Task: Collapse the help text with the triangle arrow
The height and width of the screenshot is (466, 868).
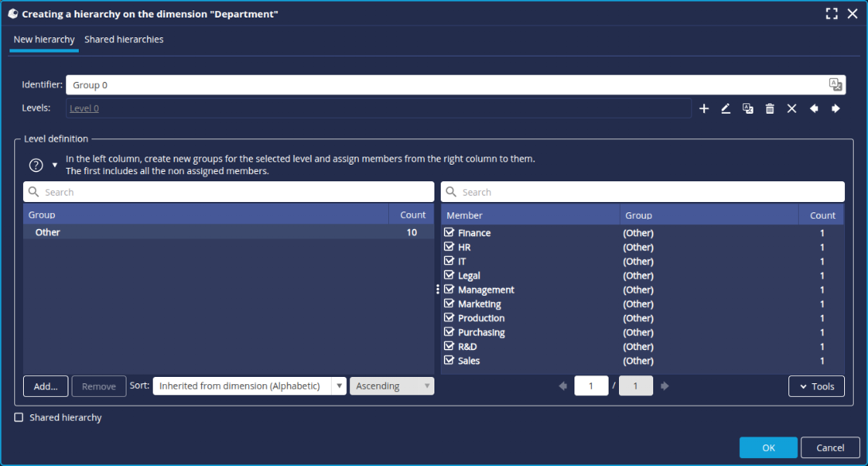Action: coord(55,165)
